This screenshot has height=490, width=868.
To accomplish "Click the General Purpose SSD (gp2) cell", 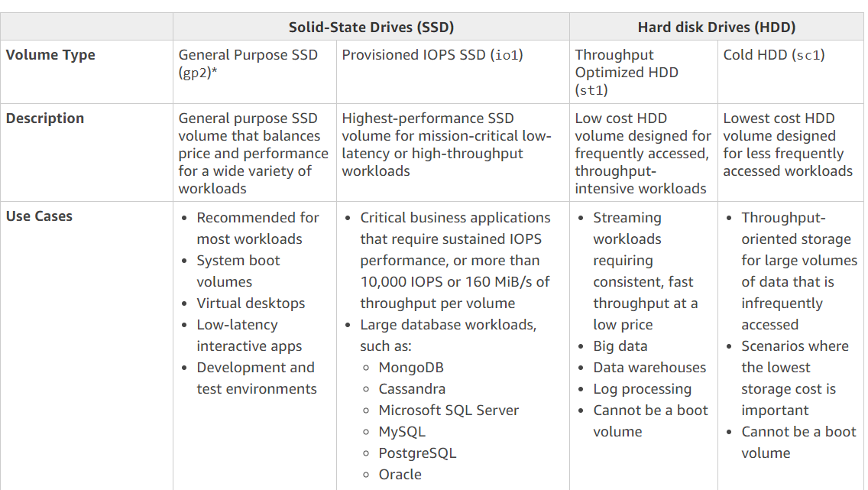I will point(248,63).
